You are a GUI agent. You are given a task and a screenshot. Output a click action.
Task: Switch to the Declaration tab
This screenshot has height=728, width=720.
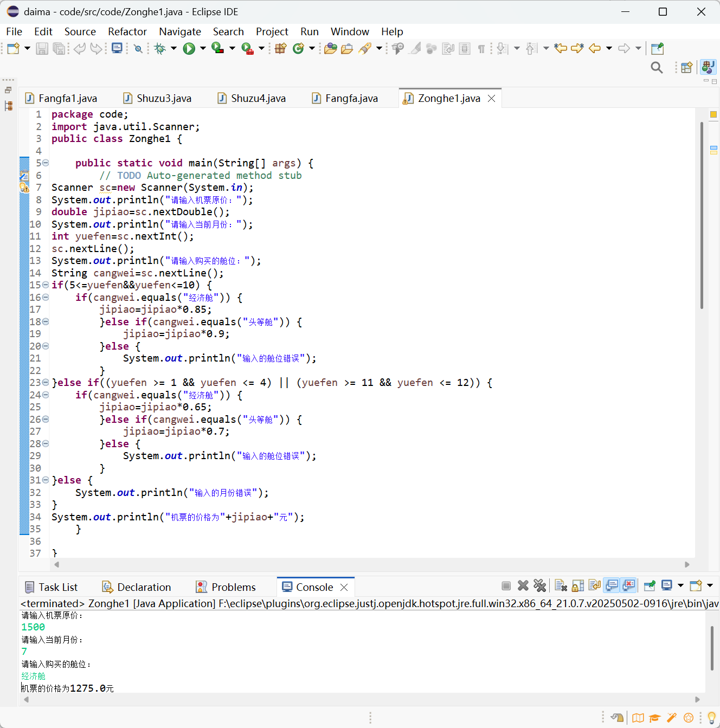pyautogui.click(x=137, y=587)
